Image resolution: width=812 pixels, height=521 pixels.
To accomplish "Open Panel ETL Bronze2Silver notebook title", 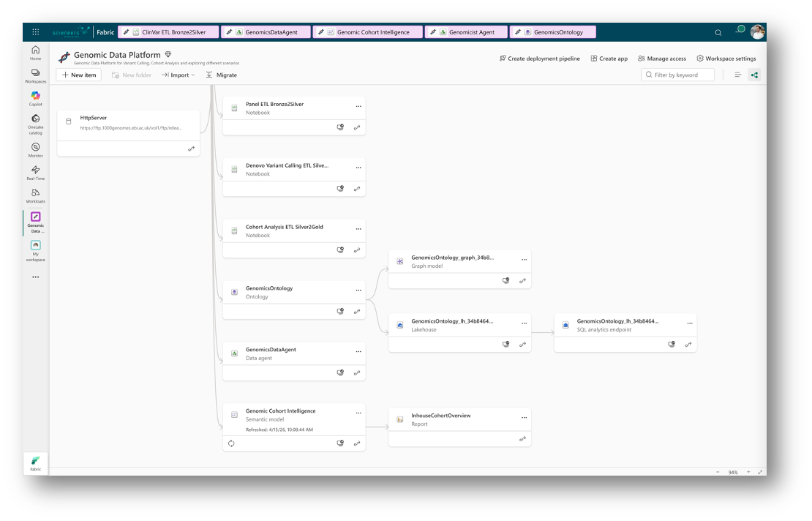I will 274,104.
